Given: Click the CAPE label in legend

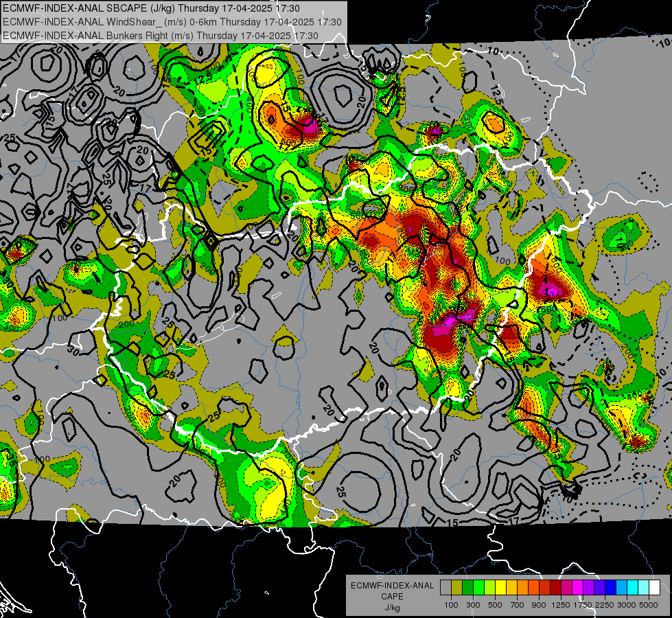Looking at the screenshot, I should coord(392,596).
